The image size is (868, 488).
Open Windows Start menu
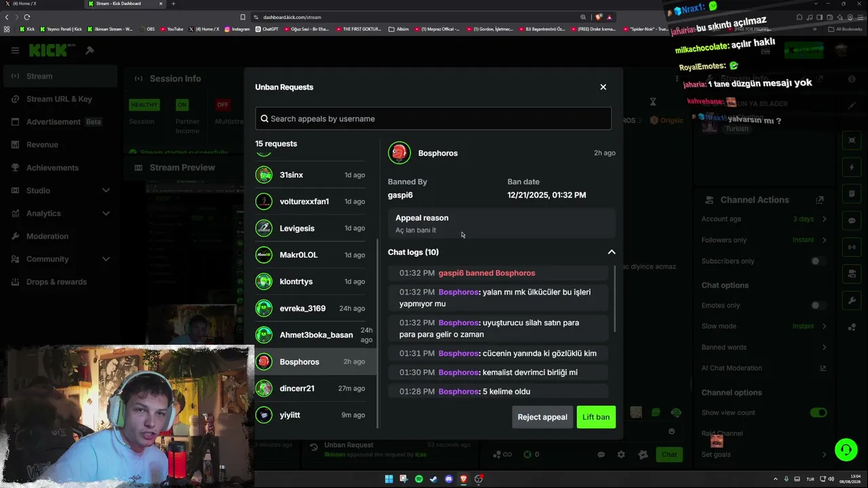[389, 479]
